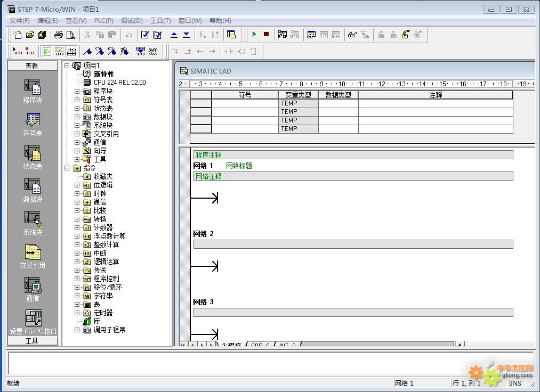This screenshot has width=540, height=392.
Task: Set the PLC to RUN mode
Action: [254, 35]
